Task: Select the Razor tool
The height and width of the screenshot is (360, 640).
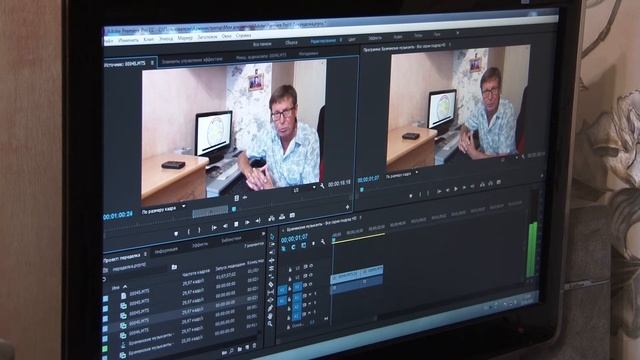Action: [x=271, y=284]
